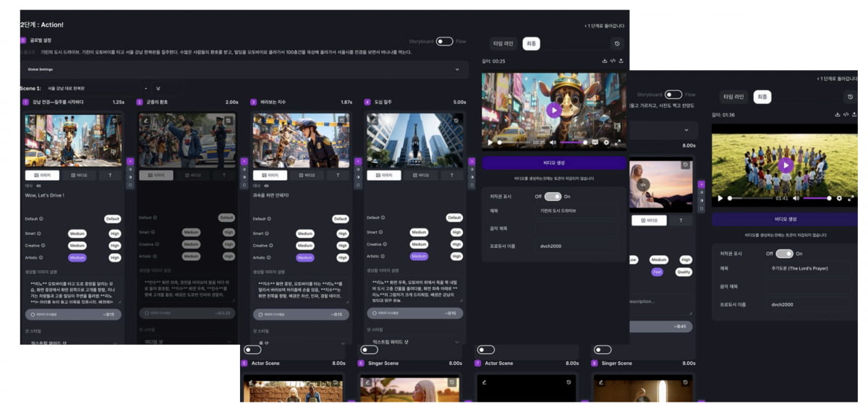Screen dimensions: 868x412
Task: Open settings gear in circle-dance video player
Action: tap(839, 198)
